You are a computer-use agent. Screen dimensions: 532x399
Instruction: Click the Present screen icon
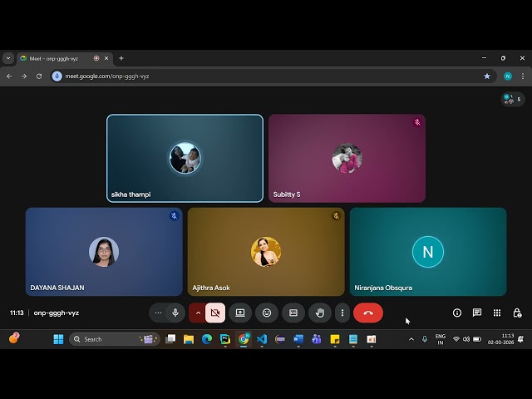click(x=240, y=313)
